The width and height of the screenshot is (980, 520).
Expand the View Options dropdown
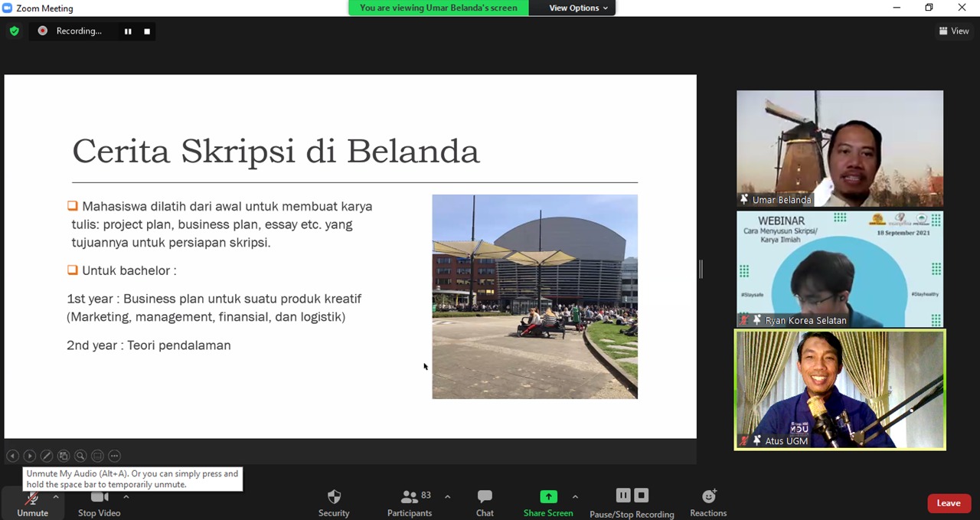tap(579, 8)
